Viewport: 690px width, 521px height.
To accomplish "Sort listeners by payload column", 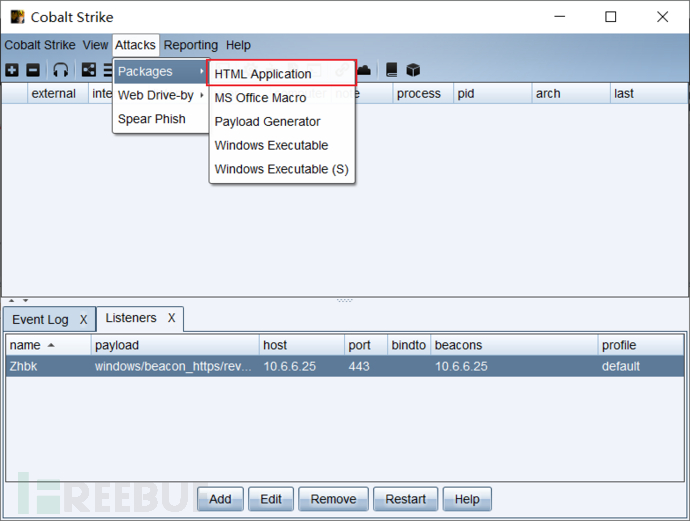I will click(x=175, y=345).
